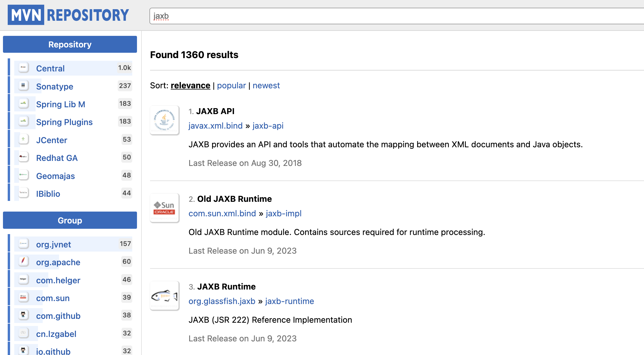
Task: Click the Redhat GA icon
Action: (x=23, y=157)
